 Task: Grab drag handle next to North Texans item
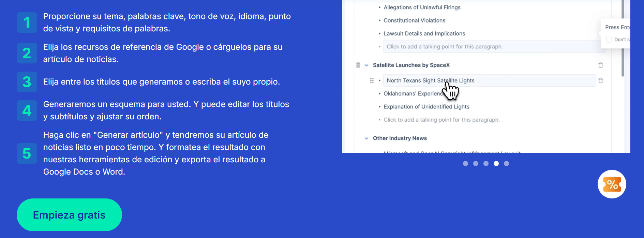[372, 80]
